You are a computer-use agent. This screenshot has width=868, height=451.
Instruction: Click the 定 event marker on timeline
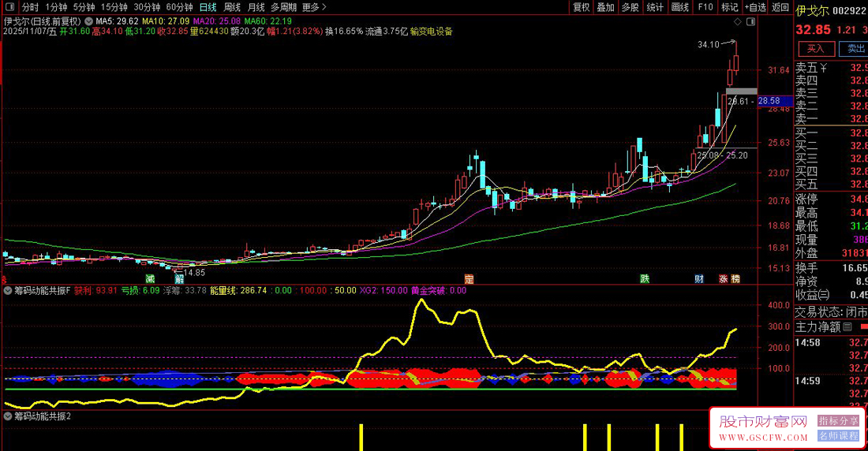coord(469,279)
